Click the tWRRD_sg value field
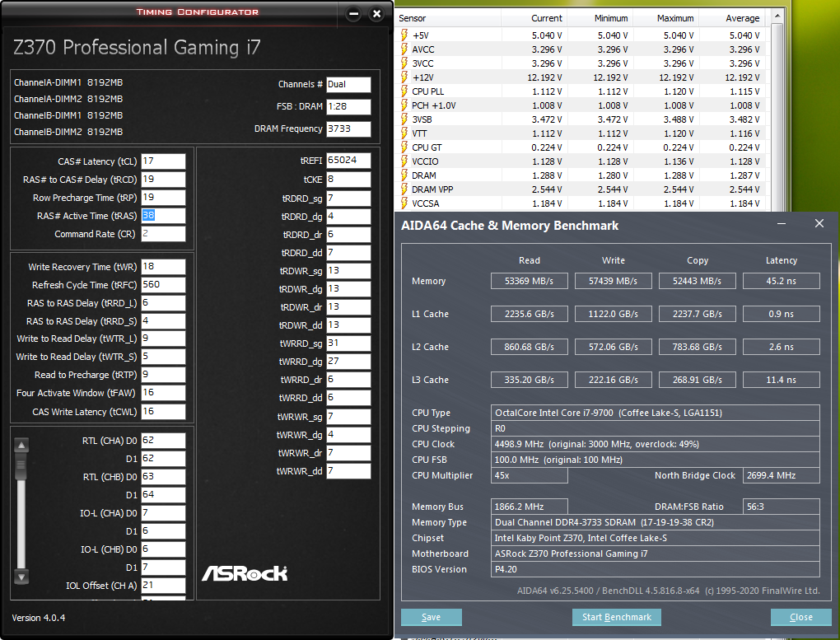The height and width of the screenshot is (640, 840). pos(348,343)
